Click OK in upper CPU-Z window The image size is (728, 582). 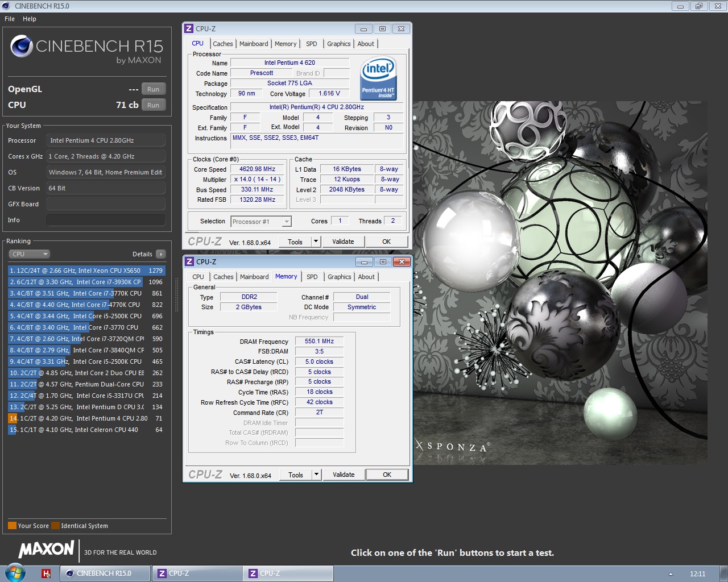coord(387,242)
